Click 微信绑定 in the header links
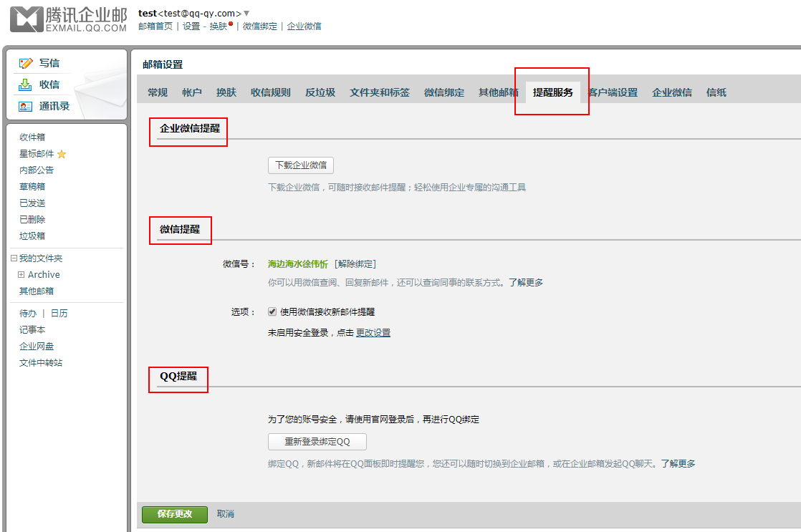Viewport: 801px width, 532px height. (x=260, y=26)
